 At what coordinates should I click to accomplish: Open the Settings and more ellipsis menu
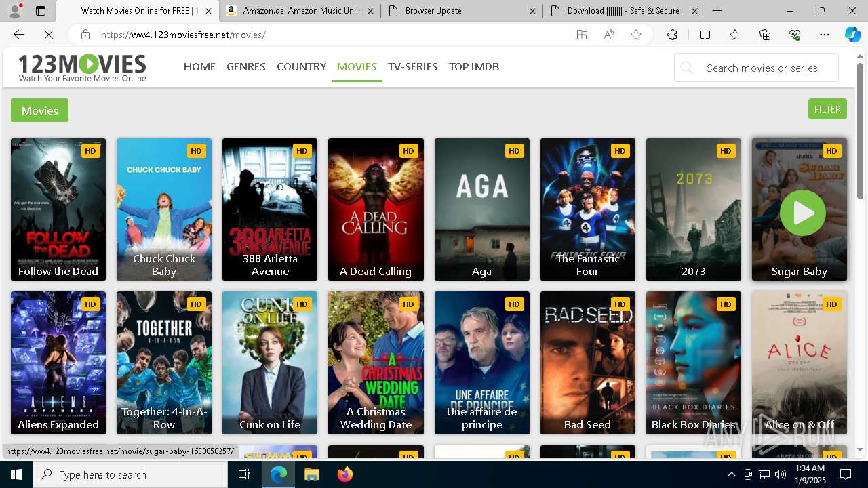pyautogui.click(x=825, y=35)
